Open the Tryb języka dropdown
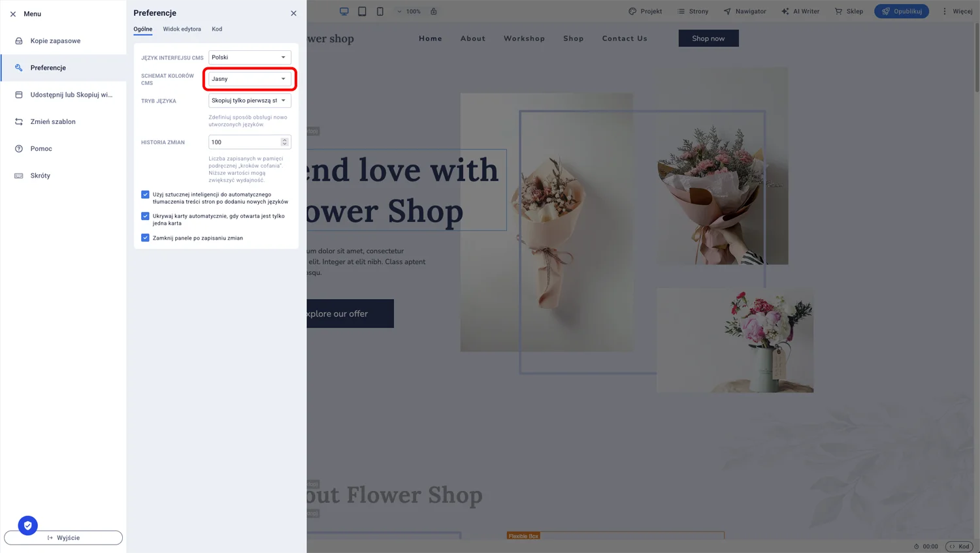Screen dimensions: 980x553 point(249,101)
